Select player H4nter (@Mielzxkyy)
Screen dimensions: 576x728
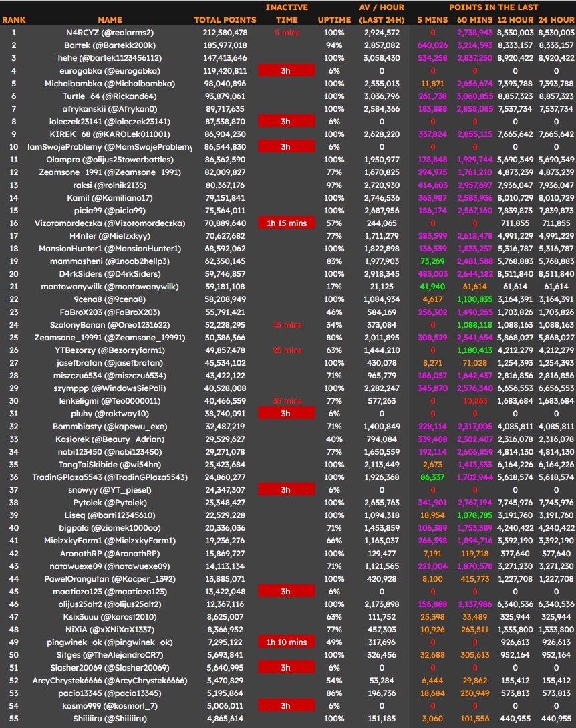pos(110,236)
